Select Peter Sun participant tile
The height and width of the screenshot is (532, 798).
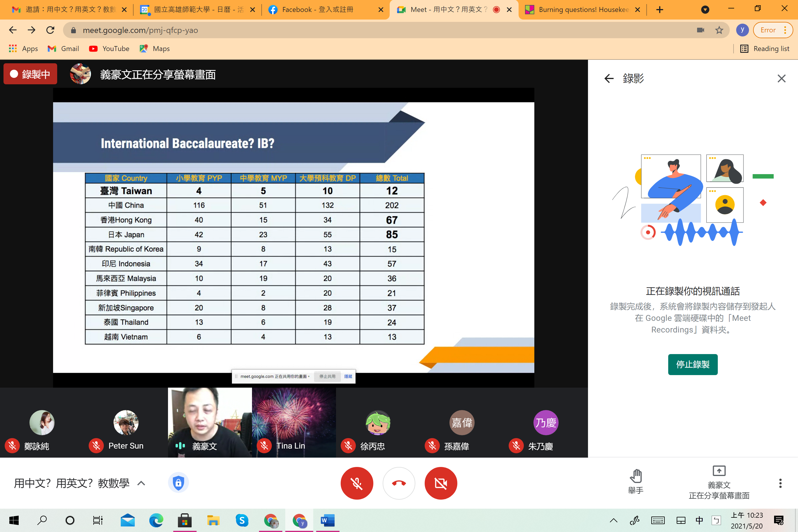point(125,423)
